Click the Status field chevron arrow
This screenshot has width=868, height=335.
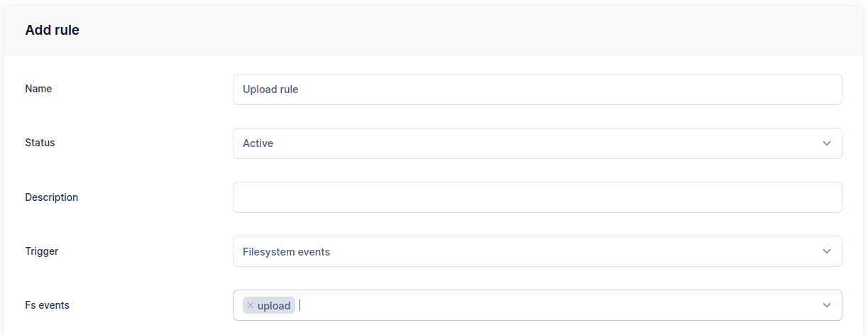[x=826, y=143]
